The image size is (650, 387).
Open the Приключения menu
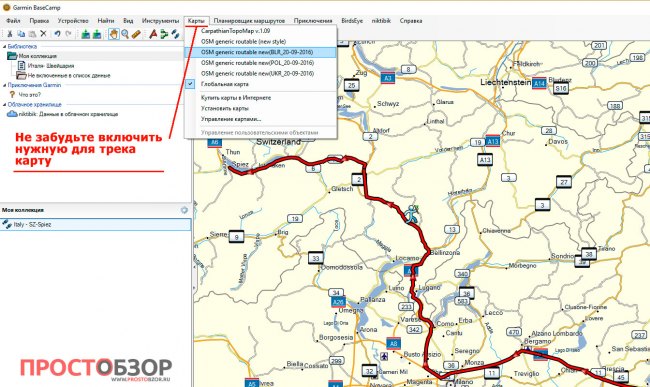coord(313,20)
